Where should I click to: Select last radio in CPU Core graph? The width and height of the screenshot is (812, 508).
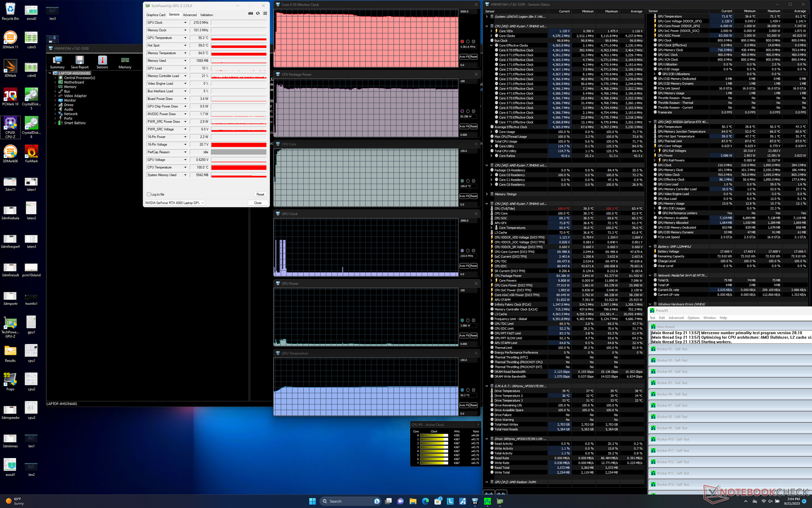coord(473,181)
